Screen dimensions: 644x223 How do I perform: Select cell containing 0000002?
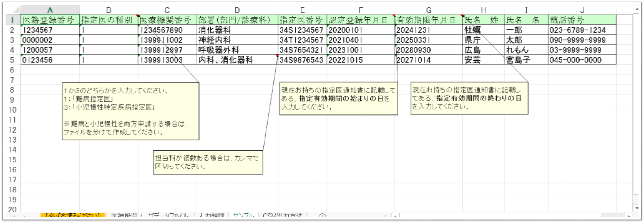[x=50, y=40]
